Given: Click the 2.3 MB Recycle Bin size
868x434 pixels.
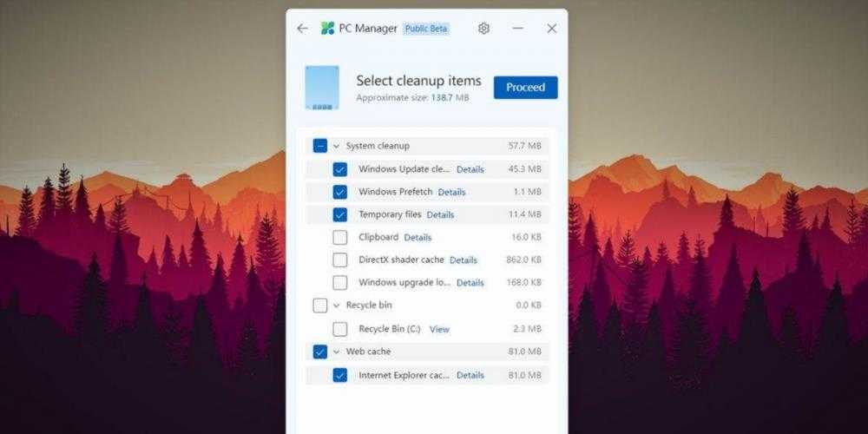Looking at the screenshot, I should 527,329.
